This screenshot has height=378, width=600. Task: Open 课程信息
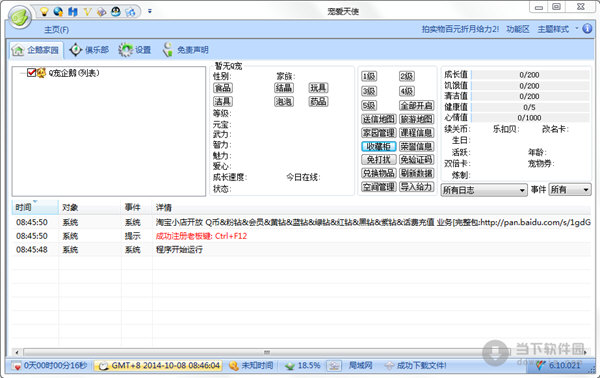pos(417,133)
